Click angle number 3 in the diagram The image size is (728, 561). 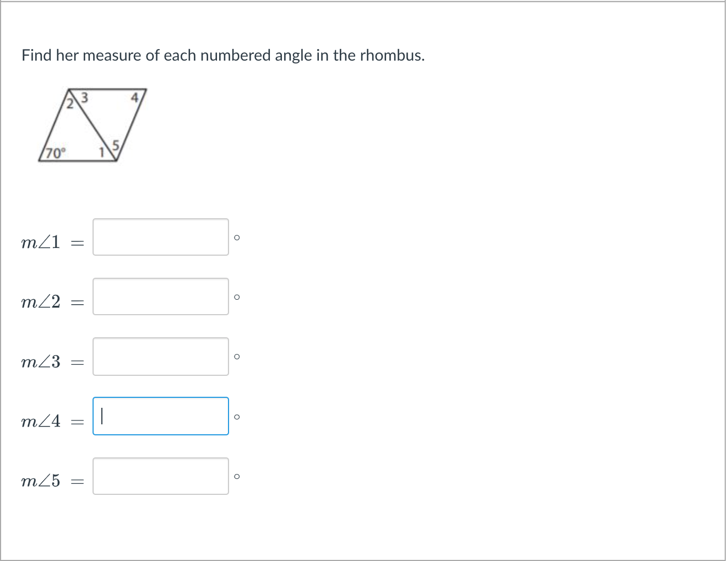(84, 98)
